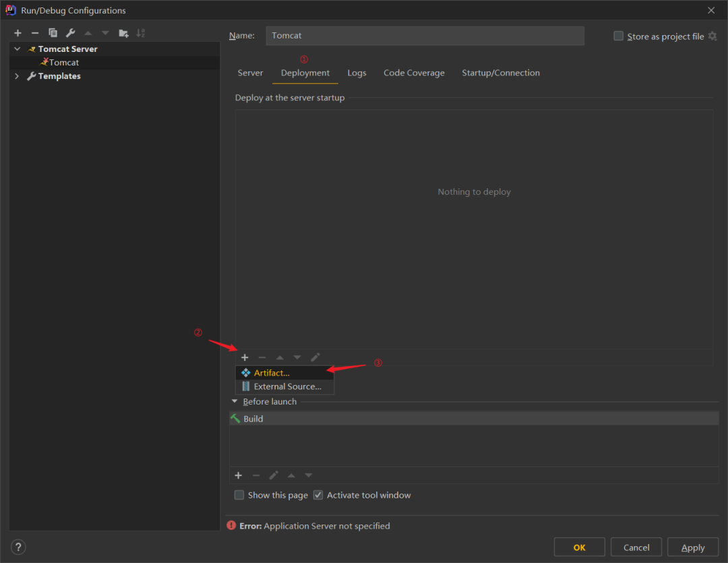Enable Store as project file checkbox
This screenshot has height=563, width=728.
[618, 36]
